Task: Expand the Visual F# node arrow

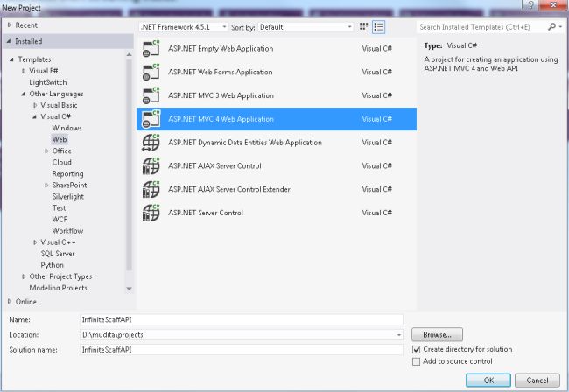Action: pyautogui.click(x=24, y=71)
